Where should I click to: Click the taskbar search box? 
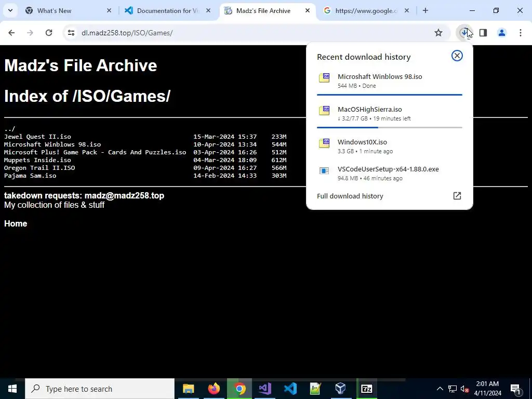(x=100, y=389)
